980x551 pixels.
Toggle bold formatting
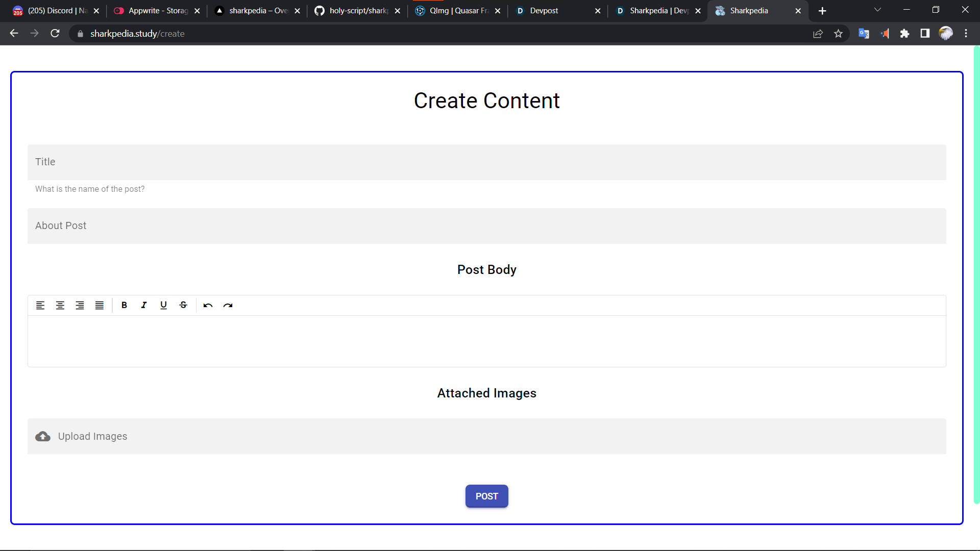point(124,305)
